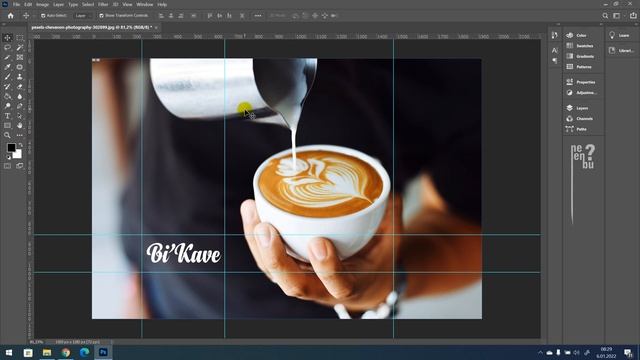Open the Paragraph panel icon
The image size is (640, 360).
[x=554, y=60]
